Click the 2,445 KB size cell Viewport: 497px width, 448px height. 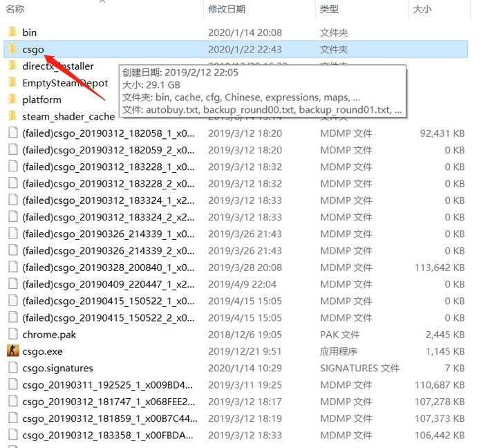pos(445,335)
